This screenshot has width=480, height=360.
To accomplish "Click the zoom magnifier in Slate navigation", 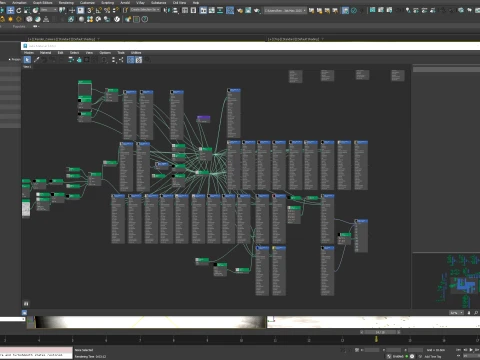I will point(476,313).
